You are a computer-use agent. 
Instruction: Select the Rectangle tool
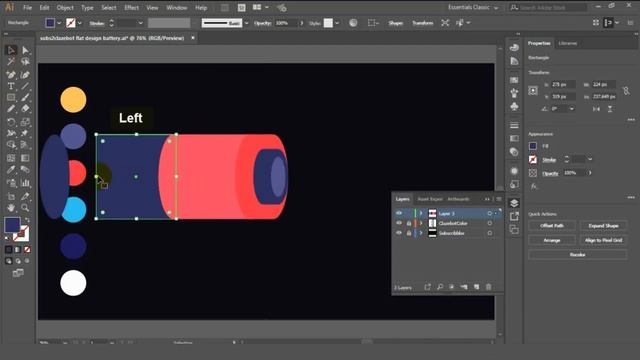coord(11,98)
